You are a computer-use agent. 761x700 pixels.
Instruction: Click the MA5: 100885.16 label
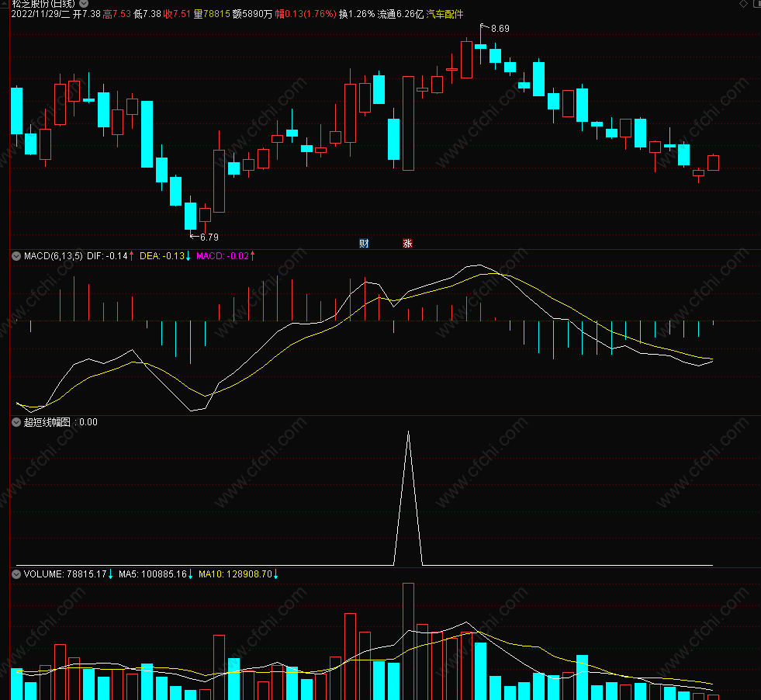pyautogui.click(x=153, y=574)
